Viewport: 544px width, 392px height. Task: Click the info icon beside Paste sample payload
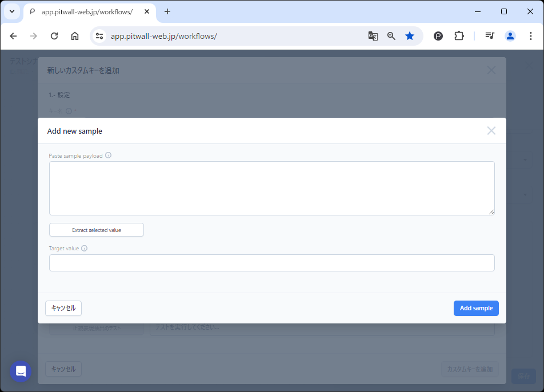(x=108, y=155)
